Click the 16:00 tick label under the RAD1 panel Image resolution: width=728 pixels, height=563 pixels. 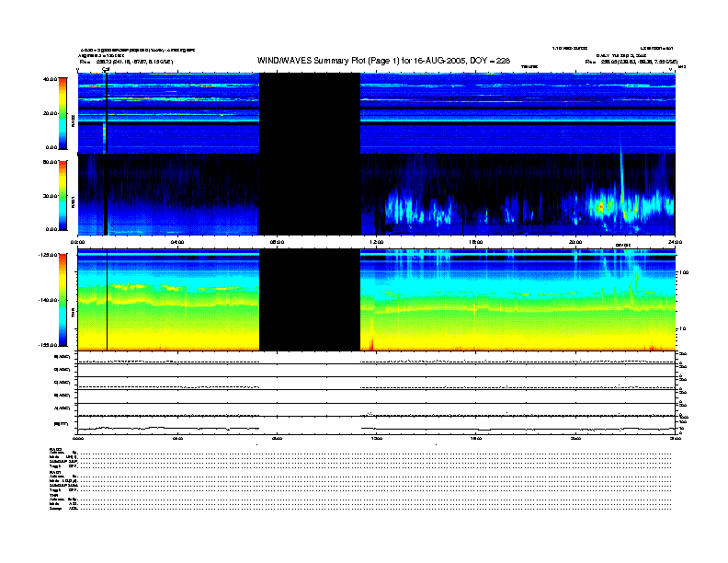pyautogui.click(x=476, y=242)
